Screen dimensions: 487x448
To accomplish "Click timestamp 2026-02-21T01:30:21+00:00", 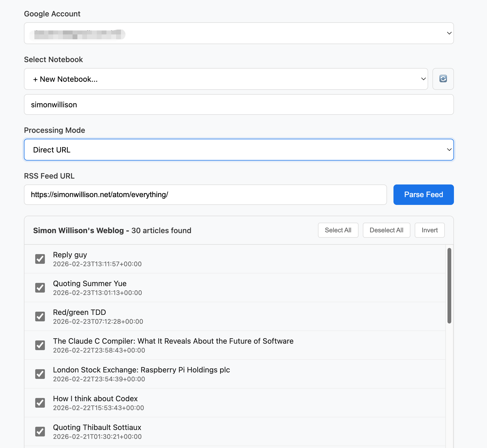I will click(97, 437).
